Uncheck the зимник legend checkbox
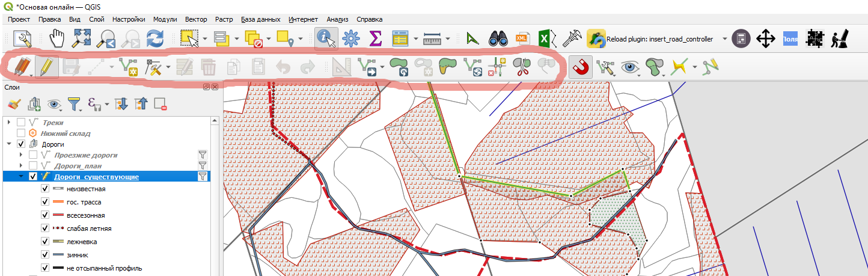This screenshot has width=868, height=276. coord(45,255)
